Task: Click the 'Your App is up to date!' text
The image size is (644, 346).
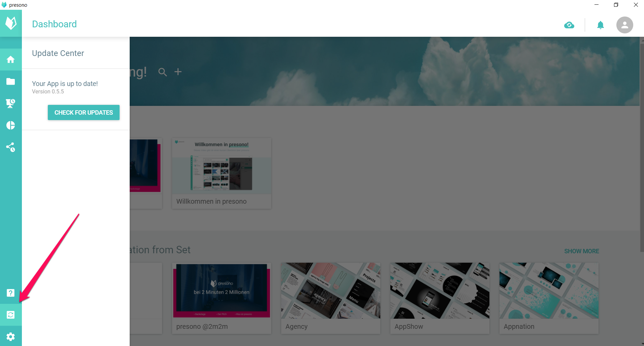Action: (65, 84)
